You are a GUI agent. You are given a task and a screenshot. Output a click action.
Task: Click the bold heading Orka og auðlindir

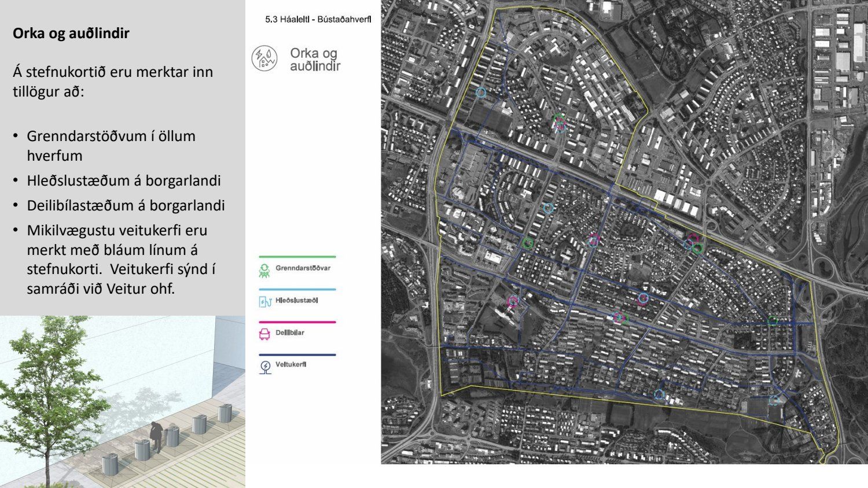pyautogui.click(x=71, y=34)
